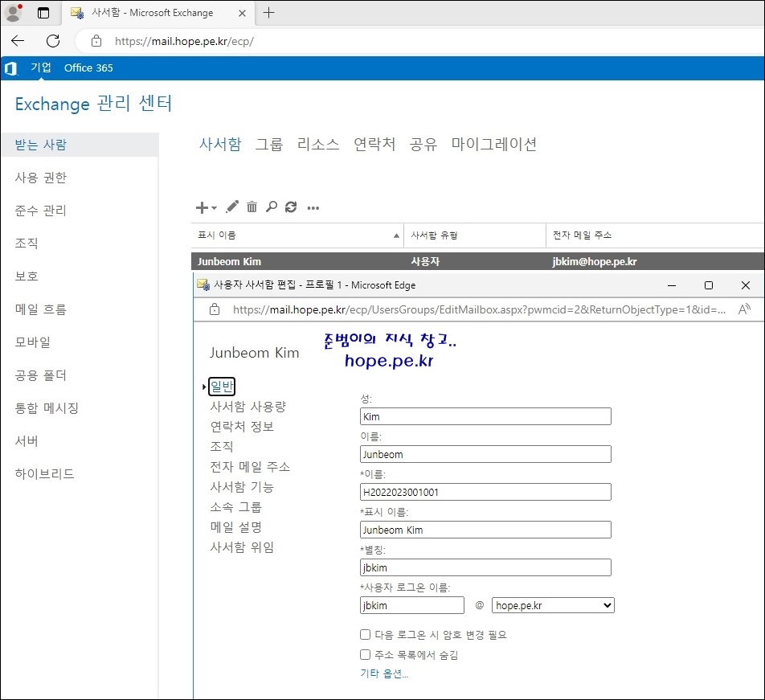Close the 사서함 - Microsoft Exchange tab
765x700 pixels.
coord(242,13)
